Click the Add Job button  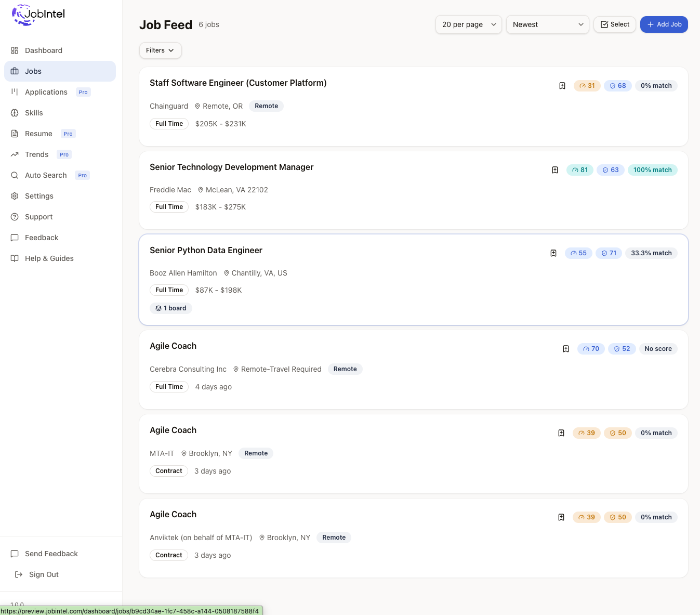coord(664,24)
